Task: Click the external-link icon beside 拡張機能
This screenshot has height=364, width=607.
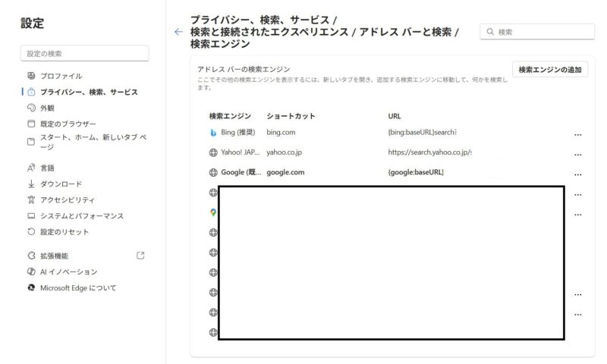Action: pyautogui.click(x=140, y=256)
